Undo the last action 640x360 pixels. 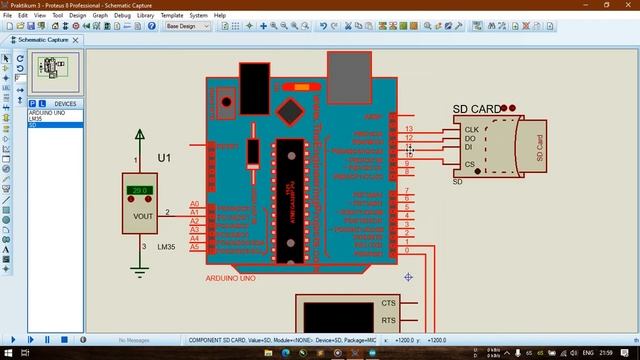(323, 26)
